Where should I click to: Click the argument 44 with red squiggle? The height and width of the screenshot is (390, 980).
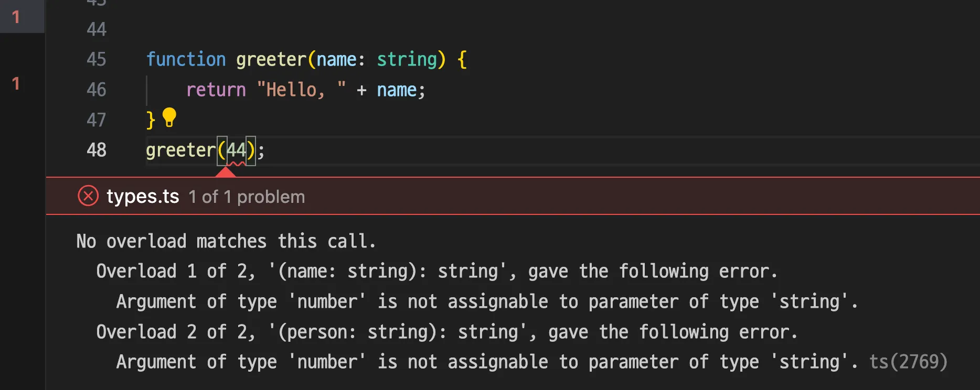(x=236, y=150)
